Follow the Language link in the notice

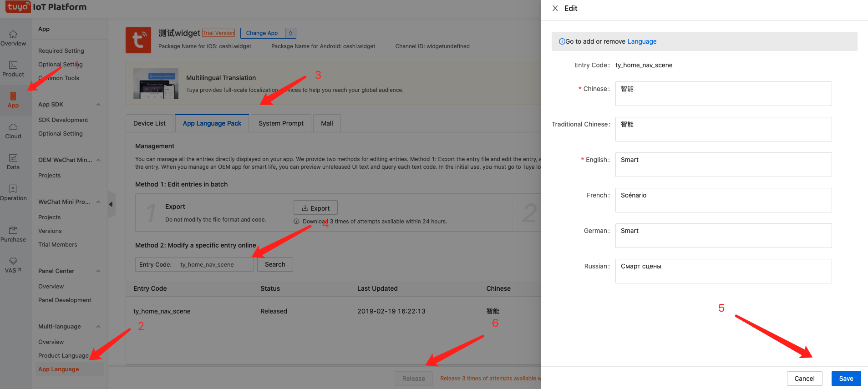pos(642,41)
